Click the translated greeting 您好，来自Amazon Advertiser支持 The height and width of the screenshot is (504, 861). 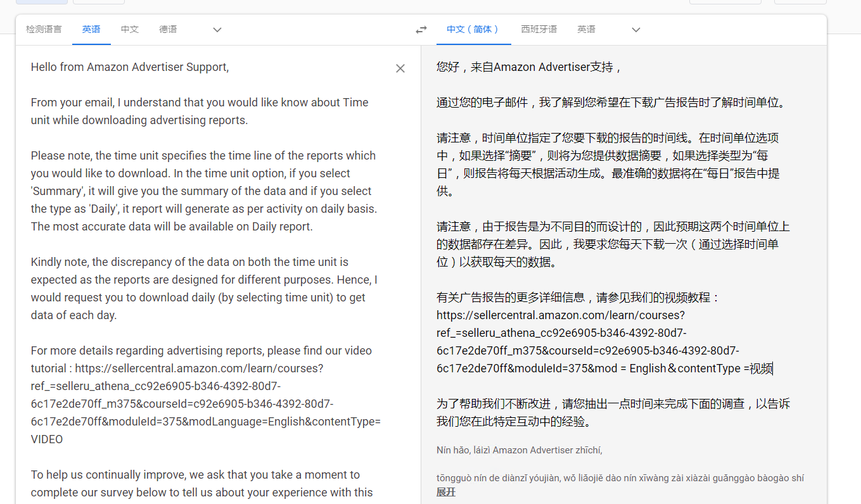coord(529,67)
